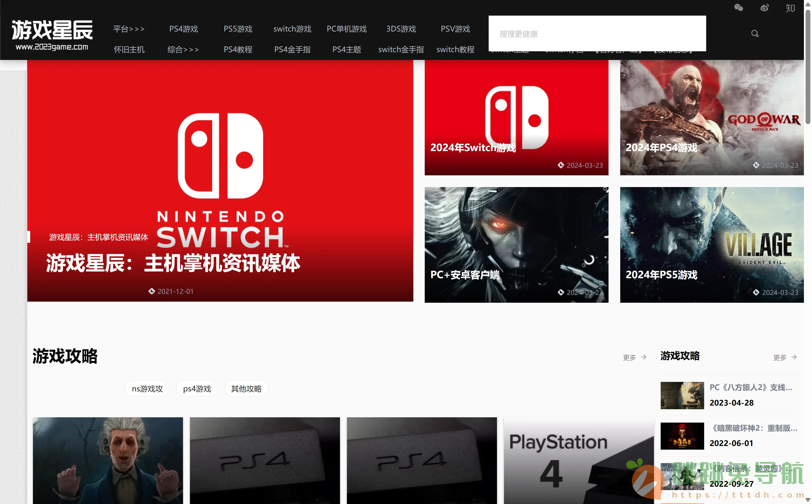Viewport: 812px width, 504px height.
Task: Click 更多 in the sidebar 游戏攻略 panel
Action: 785,357
